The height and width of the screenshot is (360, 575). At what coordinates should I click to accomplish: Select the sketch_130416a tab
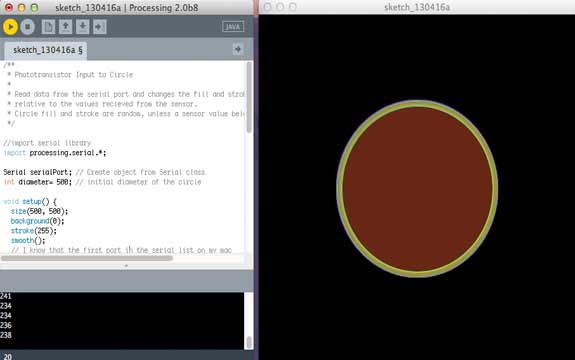click(46, 50)
